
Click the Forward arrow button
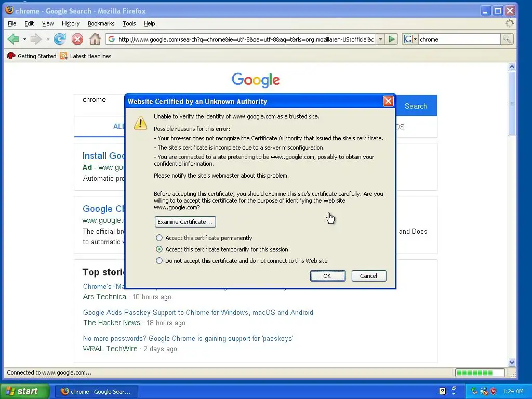point(36,39)
